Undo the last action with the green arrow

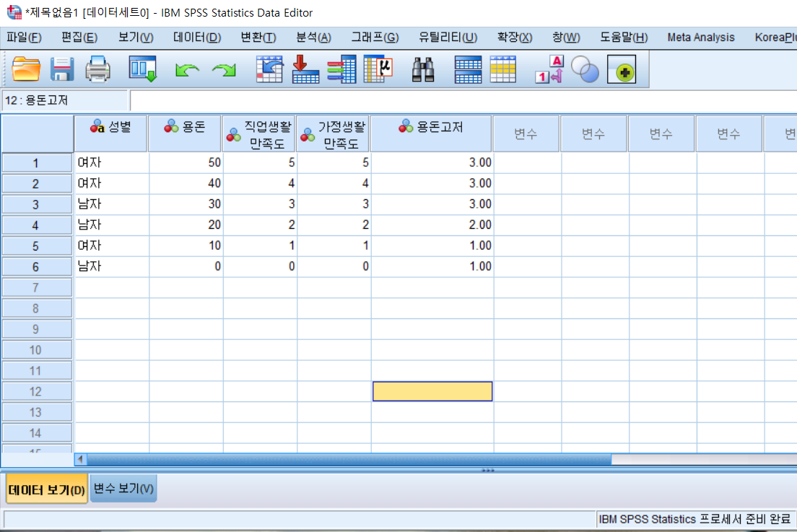tap(186, 69)
